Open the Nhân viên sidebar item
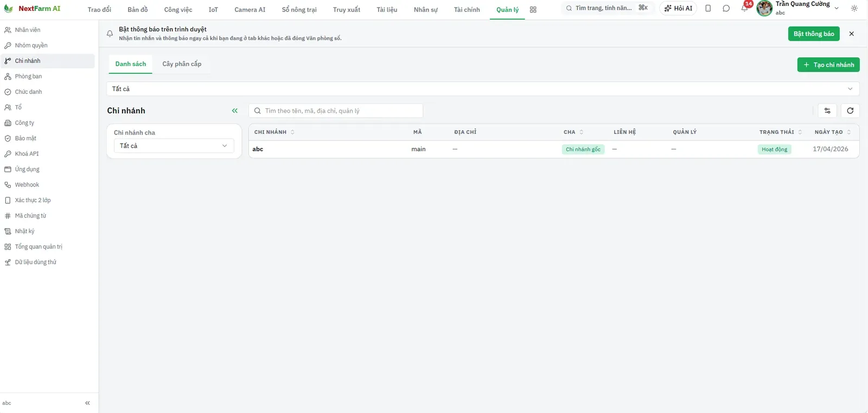Image resolution: width=868 pixels, height=413 pixels. click(48, 30)
